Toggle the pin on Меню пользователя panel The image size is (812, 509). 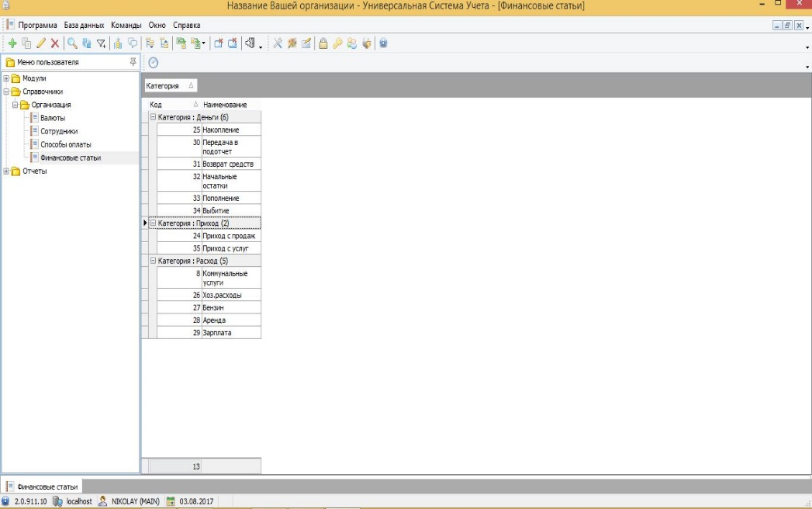pos(133,62)
